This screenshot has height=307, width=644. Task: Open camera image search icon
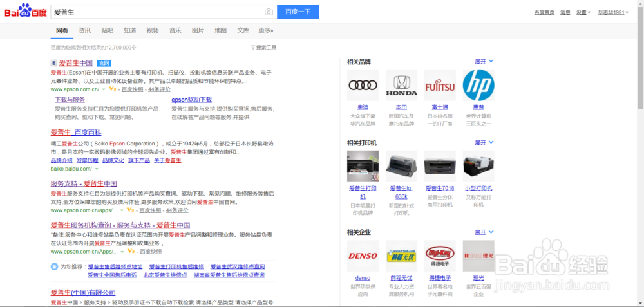269,12
